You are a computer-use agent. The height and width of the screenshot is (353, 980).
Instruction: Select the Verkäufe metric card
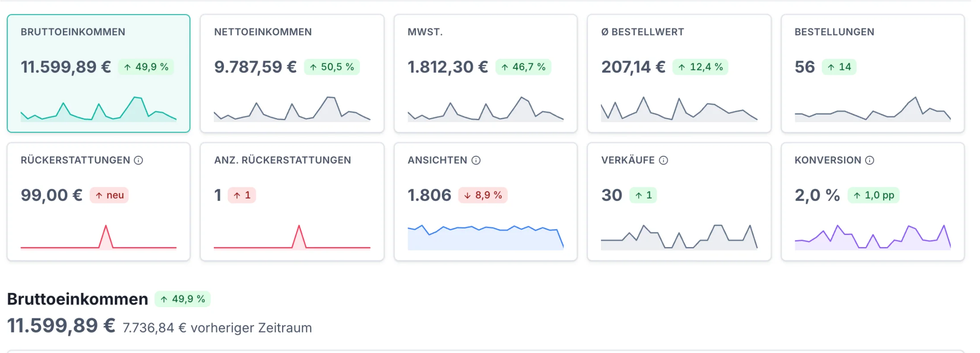coord(679,202)
